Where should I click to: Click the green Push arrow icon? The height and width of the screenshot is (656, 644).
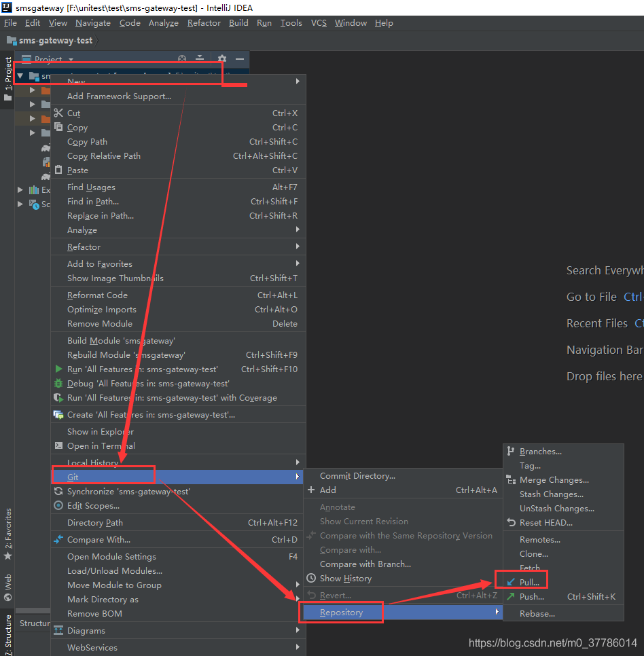(x=511, y=596)
